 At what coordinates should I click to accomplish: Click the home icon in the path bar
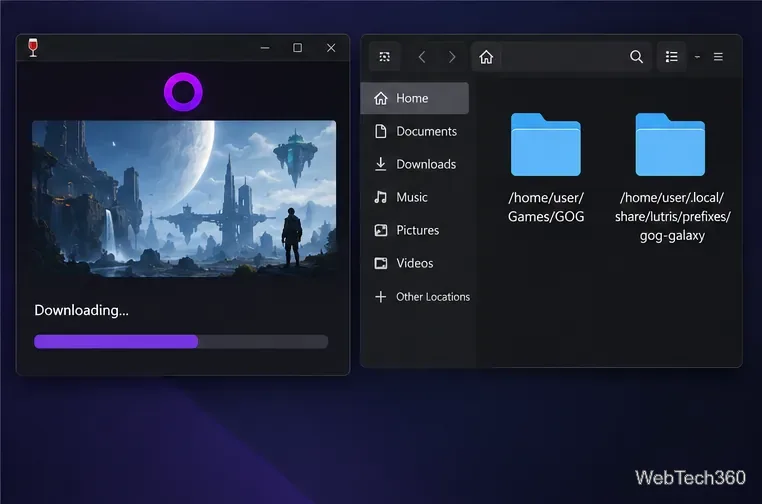(486, 57)
